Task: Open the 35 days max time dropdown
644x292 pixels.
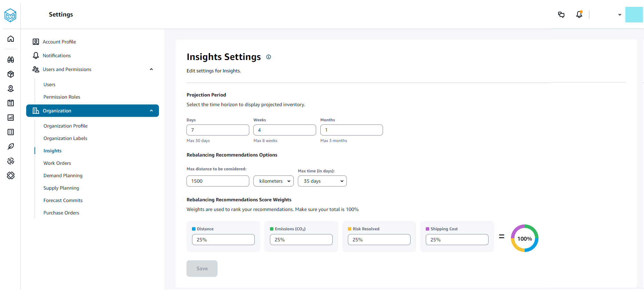Action: 322,181
